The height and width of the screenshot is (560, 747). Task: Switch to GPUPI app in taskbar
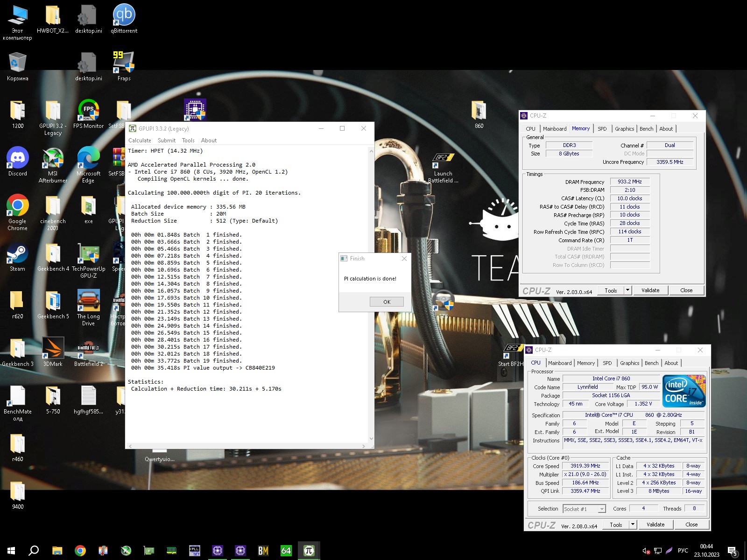[309, 551]
